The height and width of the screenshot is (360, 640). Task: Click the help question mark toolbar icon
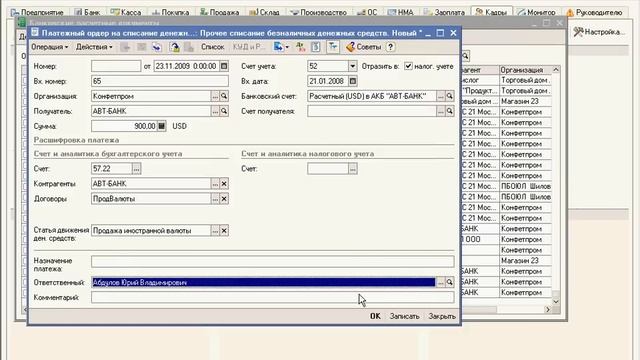tap(390, 47)
